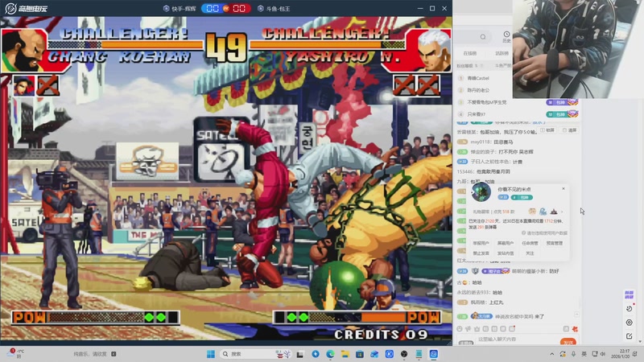The height and width of the screenshot is (362, 644).
Task: Open the 历史 history clock icon
Action: 506,36
